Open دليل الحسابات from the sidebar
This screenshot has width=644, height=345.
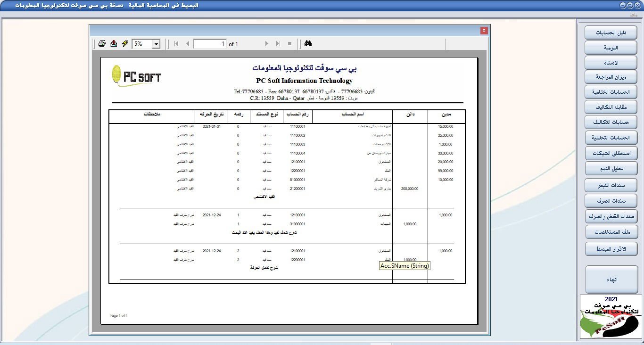pos(611,32)
